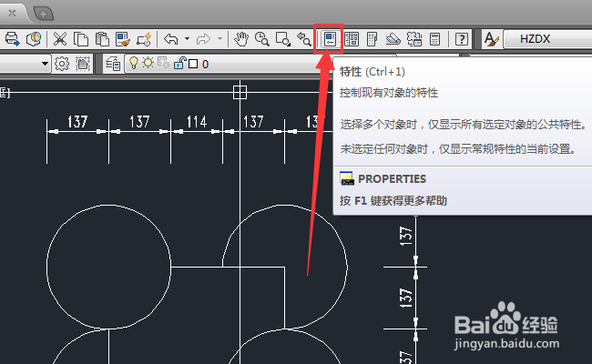Click layer 0 white color swatch
Screen dimensions: 592x364
tap(193, 64)
